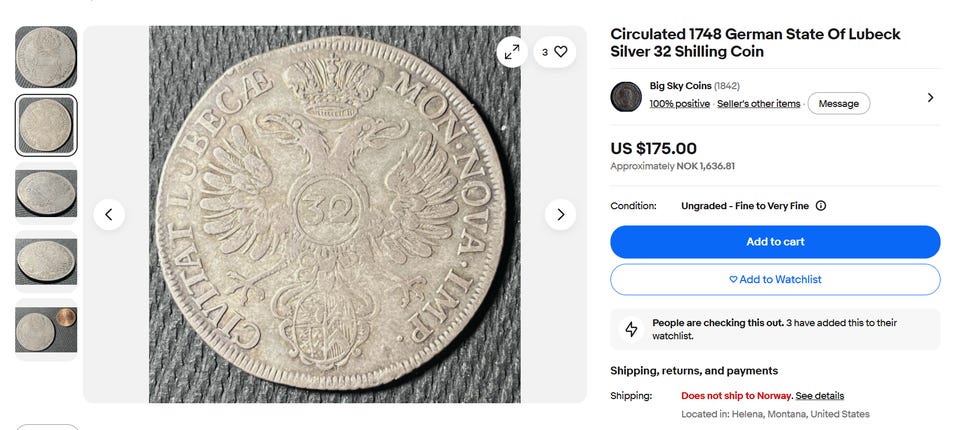Click the lightning bolt popularity icon
This screenshot has width=960, height=430.
(x=631, y=329)
